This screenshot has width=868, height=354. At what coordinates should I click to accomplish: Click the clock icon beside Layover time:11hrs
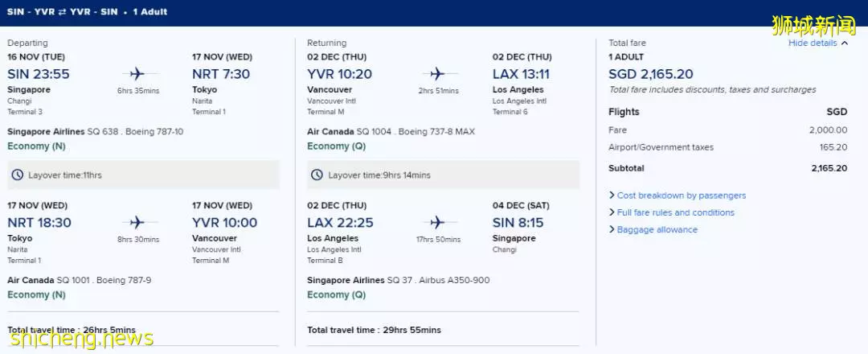[18, 175]
